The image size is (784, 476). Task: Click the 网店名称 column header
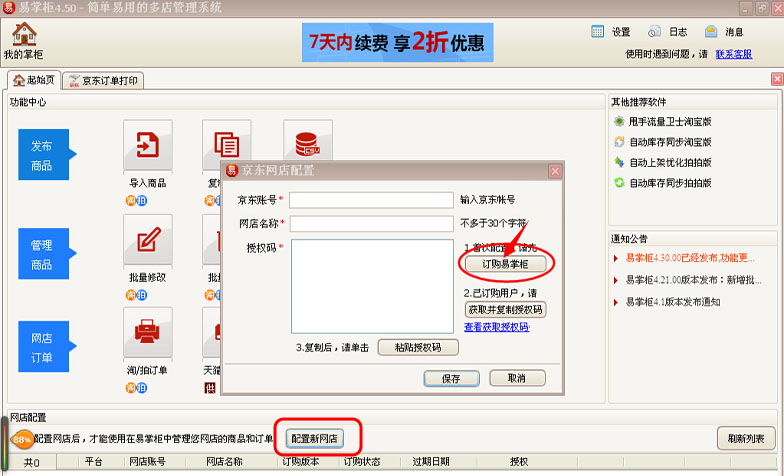click(224, 462)
